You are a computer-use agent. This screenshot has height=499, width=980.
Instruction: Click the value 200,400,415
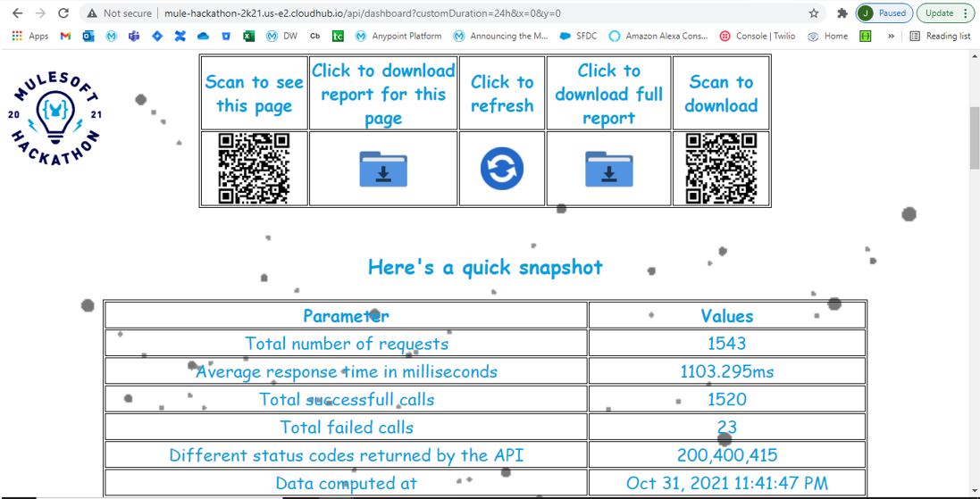tap(727, 455)
